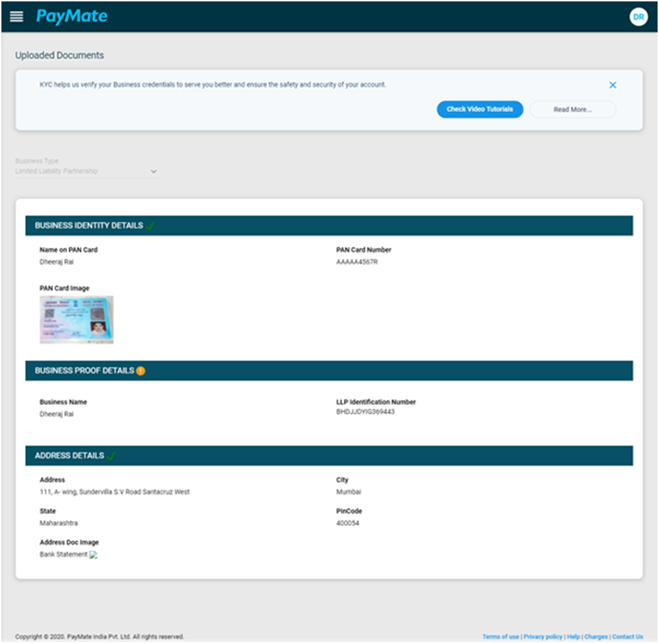Click the Business Proof Details header
This screenshot has height=644, width=659.
point(329,371)
